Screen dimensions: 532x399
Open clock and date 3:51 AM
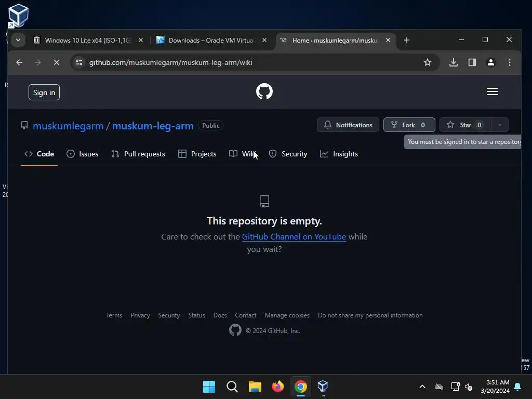click(495, 387)
